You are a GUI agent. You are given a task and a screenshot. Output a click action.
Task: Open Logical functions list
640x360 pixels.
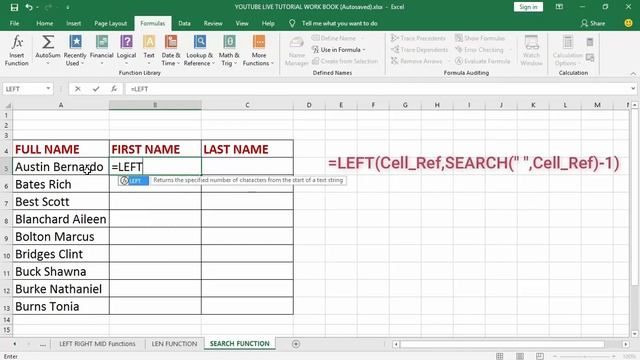click(x=127, y=51)
